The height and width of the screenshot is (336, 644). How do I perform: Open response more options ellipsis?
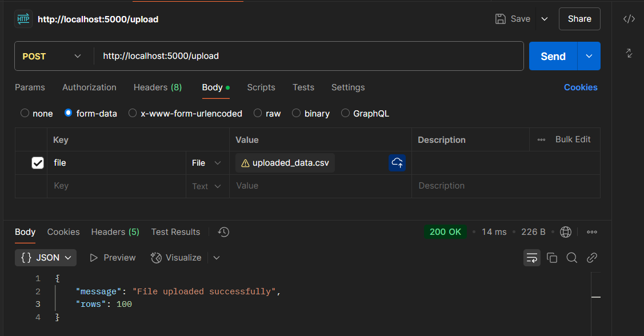click(592, 232)
